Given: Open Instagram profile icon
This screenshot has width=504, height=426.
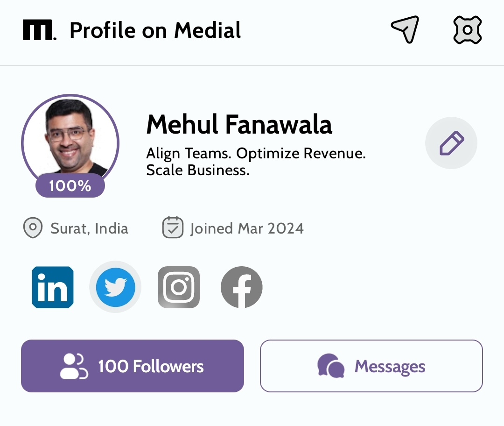Looking at the screenshot, I should [x=179, y=287].
